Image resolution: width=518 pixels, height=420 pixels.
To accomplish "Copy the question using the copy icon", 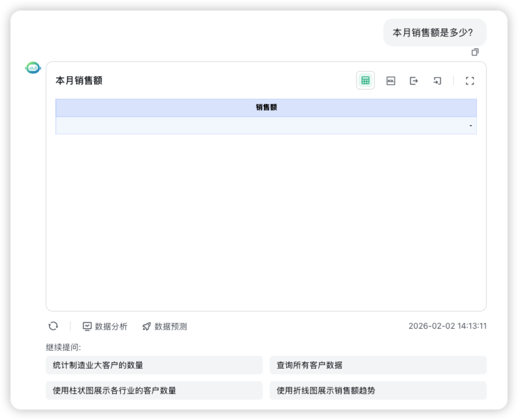I will (x=475, y=52).
